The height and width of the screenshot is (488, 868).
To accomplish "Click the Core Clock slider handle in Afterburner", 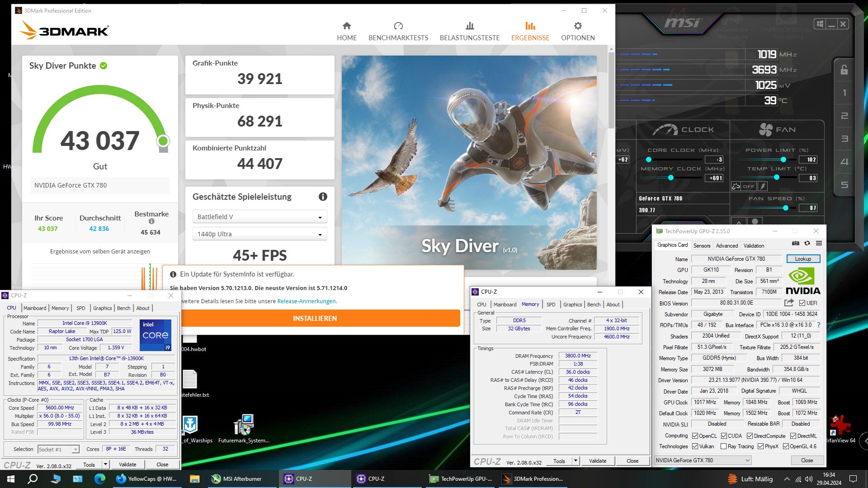I will (x=649, y=160).
